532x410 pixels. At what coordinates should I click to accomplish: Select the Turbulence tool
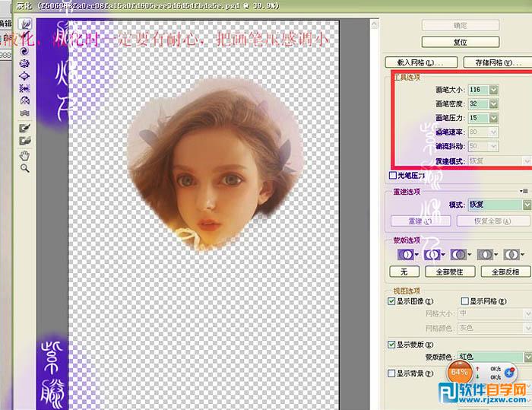[x=24, y=113]
